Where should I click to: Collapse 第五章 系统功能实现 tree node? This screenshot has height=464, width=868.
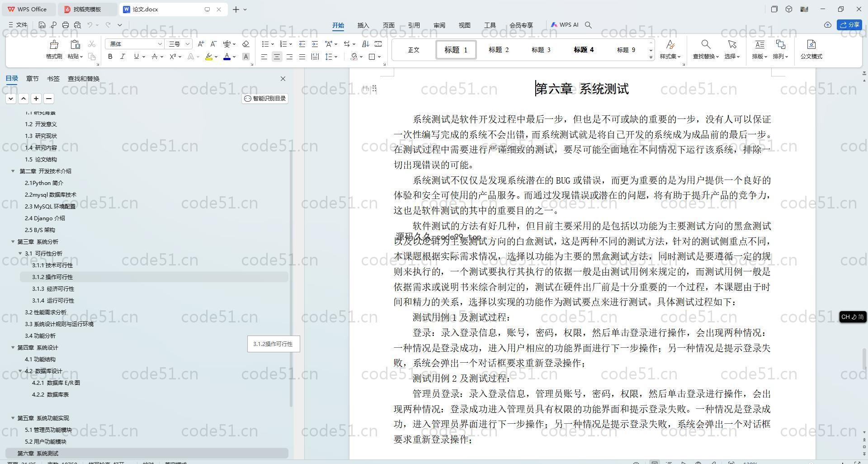13,418
